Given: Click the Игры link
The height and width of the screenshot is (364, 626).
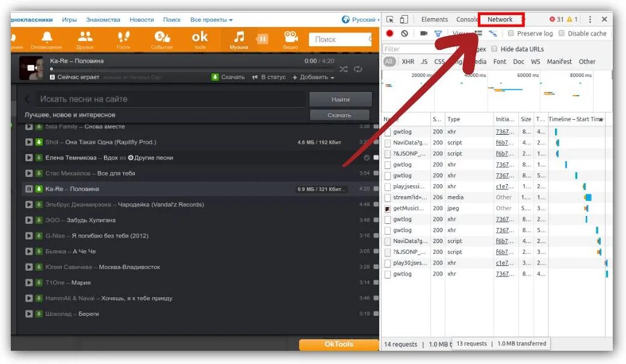Looking at the screenshot, I should (x=69, y=20).
